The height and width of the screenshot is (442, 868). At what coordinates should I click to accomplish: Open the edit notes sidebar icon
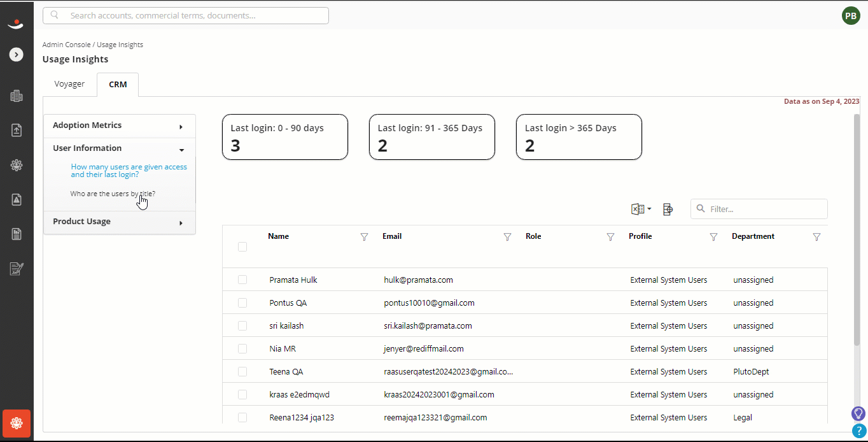[17, 269]
